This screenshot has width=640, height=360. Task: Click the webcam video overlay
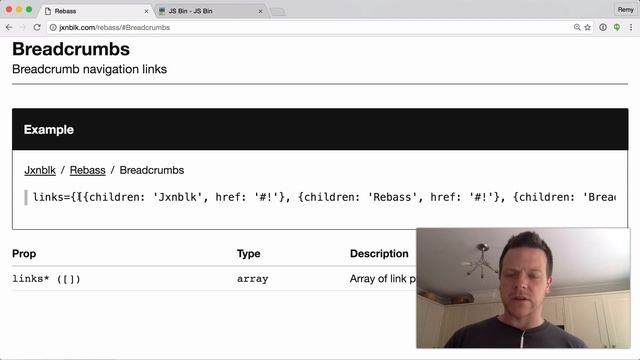(523, 288)
